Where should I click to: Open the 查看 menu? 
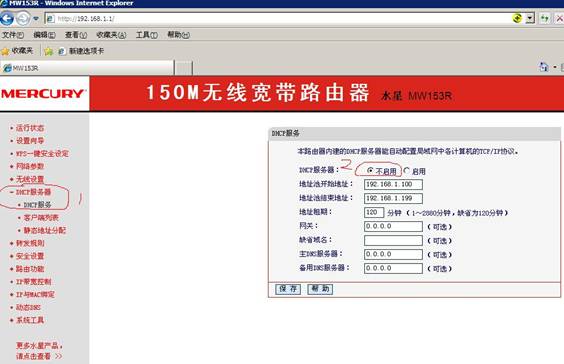(76, 35)
